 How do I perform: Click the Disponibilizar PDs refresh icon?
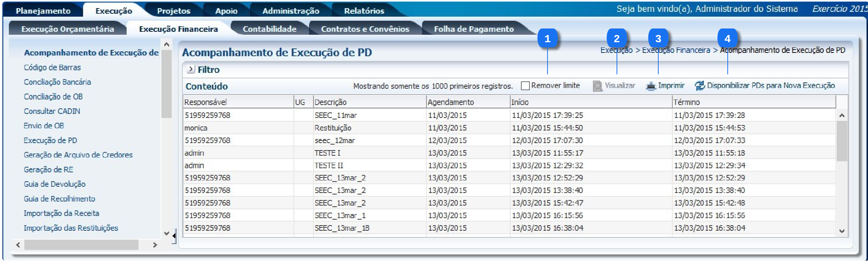pyautogui.click(x=699, y=86)
